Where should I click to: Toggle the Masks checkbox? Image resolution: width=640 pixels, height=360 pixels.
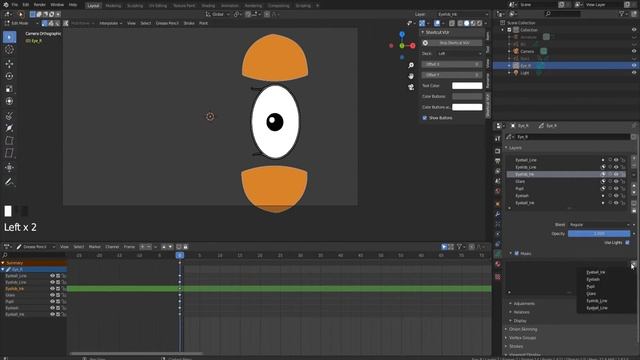tap(516, 253)
